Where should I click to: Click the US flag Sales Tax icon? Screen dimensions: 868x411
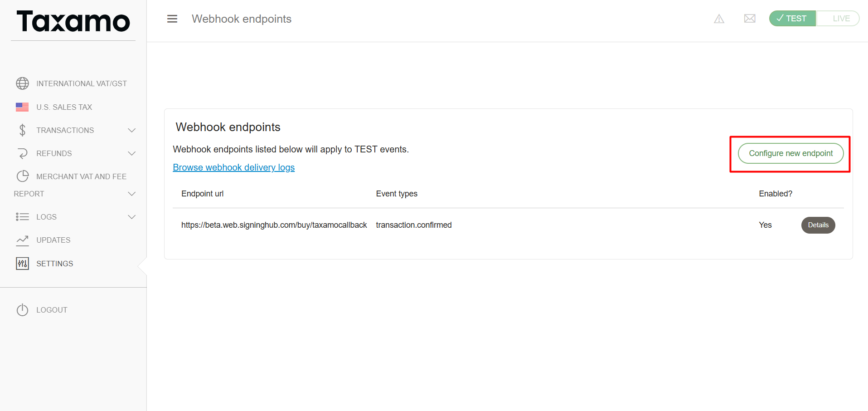[x=22, y=107]
